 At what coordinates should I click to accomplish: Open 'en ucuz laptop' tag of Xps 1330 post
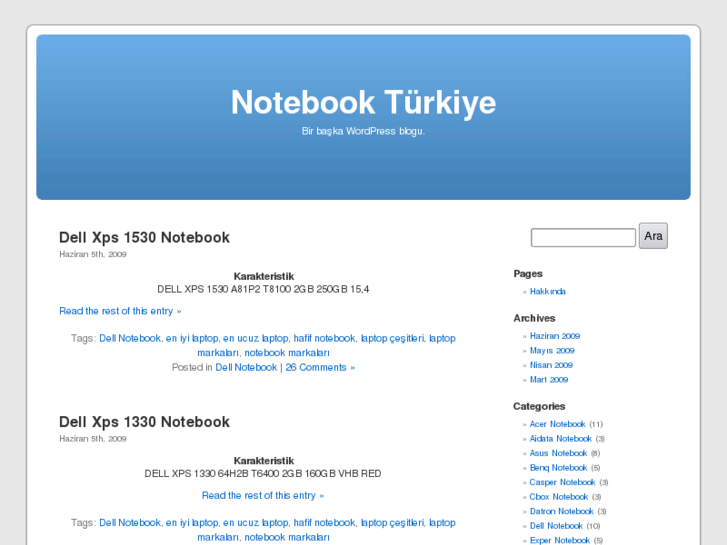(x=255, y=523)
